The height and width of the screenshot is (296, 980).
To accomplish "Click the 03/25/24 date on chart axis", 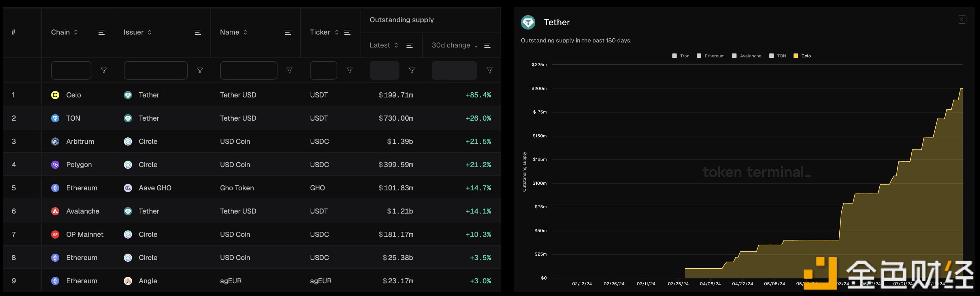I will [x=678, y=284].
